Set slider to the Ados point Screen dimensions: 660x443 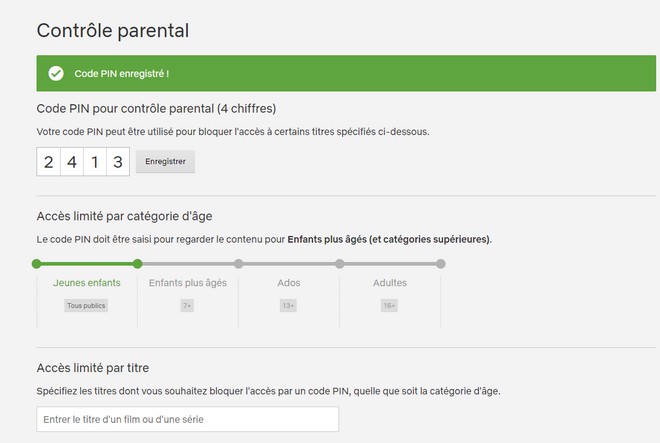[x=239, y=264]
